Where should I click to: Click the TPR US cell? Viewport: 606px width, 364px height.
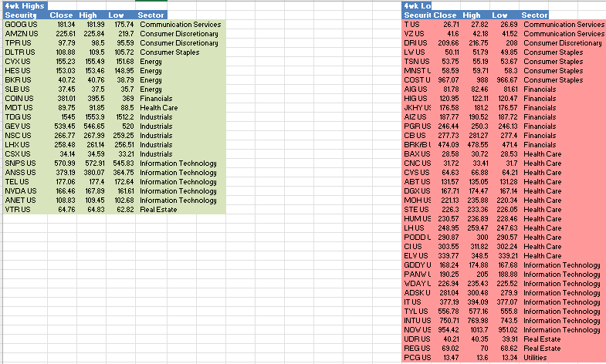click(25, 43)
